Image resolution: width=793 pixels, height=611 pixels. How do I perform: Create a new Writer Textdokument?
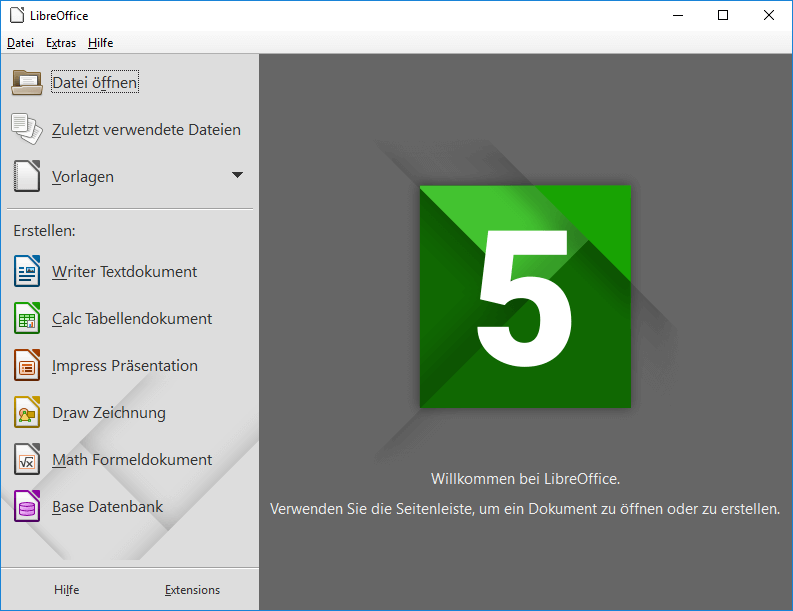pos(124,272)
